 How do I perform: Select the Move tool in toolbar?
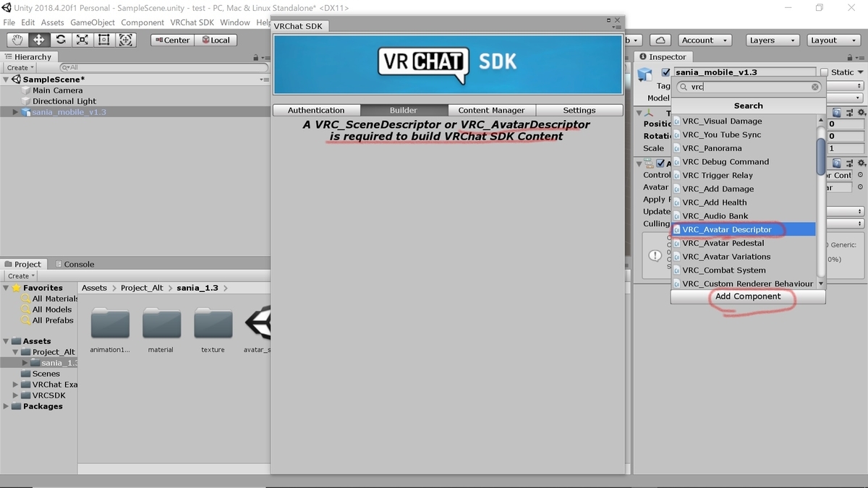click(39, 40)
